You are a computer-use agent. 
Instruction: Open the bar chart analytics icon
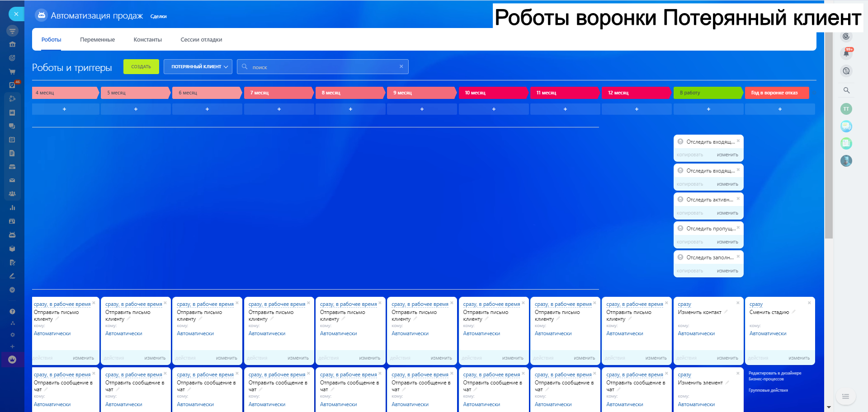(x=12, y=208)
